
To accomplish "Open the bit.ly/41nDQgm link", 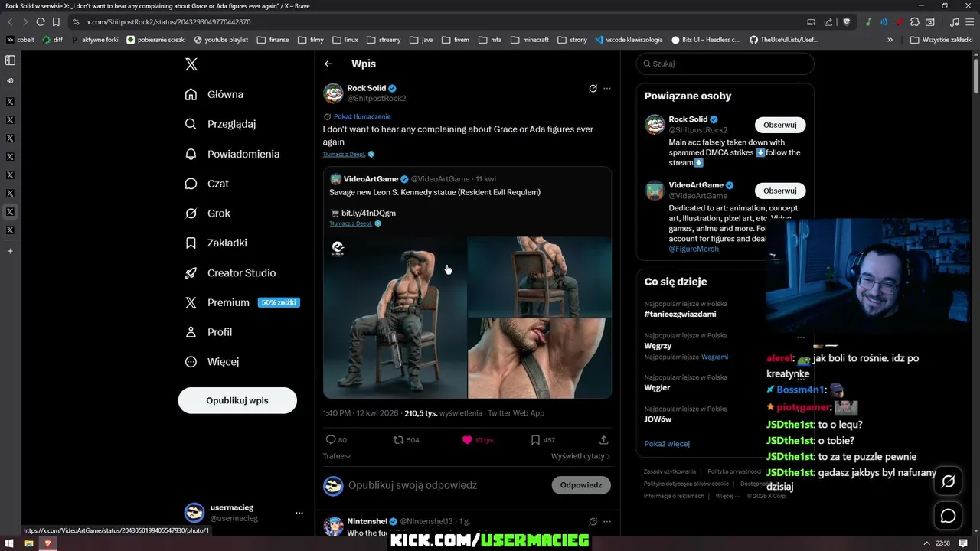I will (x=368, y=213).
